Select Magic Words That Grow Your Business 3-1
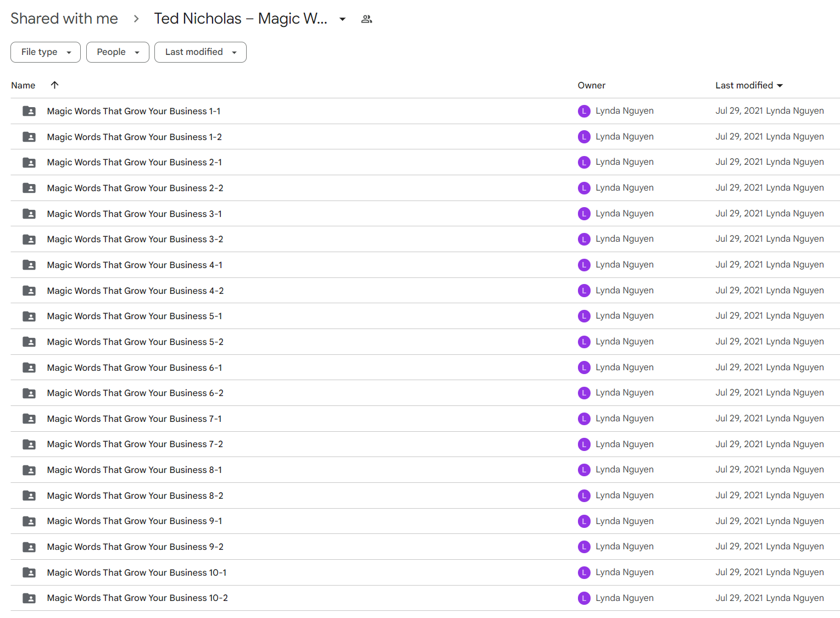This screenshot has width=840, height=618. click(135, 214)
